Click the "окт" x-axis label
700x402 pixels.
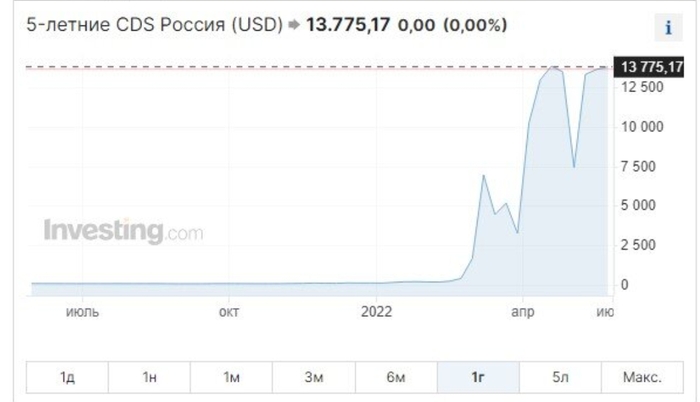(x=229, y=312)
